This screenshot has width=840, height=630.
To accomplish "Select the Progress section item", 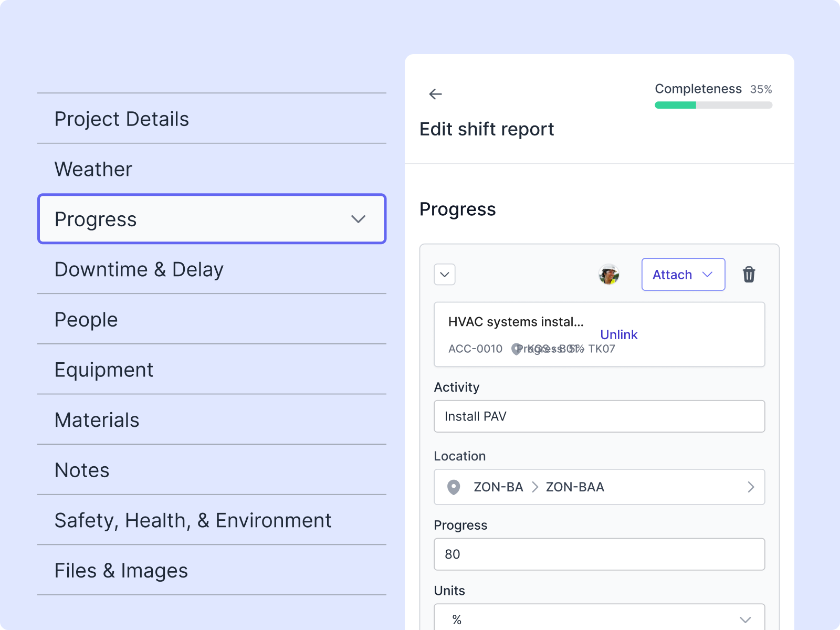I will [x=212, y=219].
